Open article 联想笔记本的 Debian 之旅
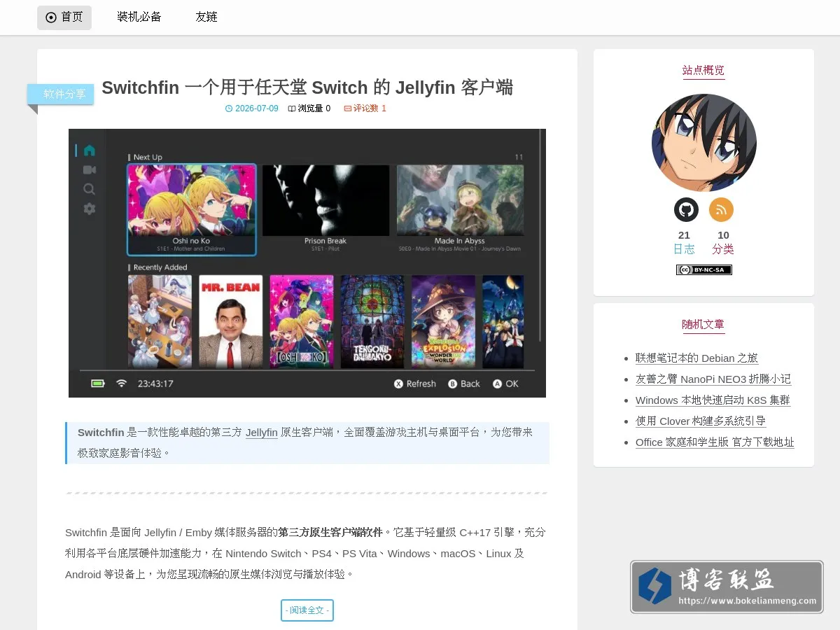Image resolution: width=840 pixels, height=630 pixels. pos(696,358)
